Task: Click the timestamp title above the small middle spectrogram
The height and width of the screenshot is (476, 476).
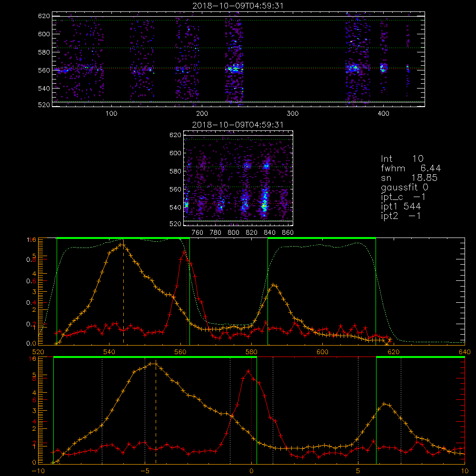Action: [x=238, y=125]
